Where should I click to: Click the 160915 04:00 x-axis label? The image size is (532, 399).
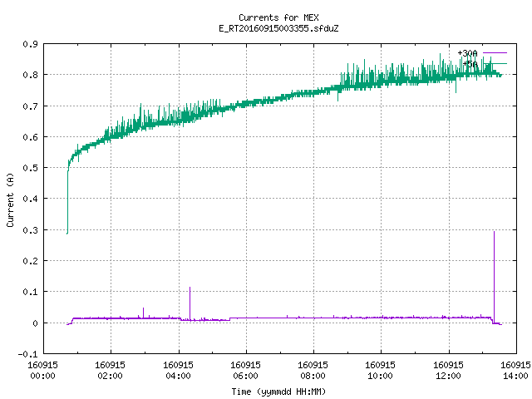coord(178,370)
